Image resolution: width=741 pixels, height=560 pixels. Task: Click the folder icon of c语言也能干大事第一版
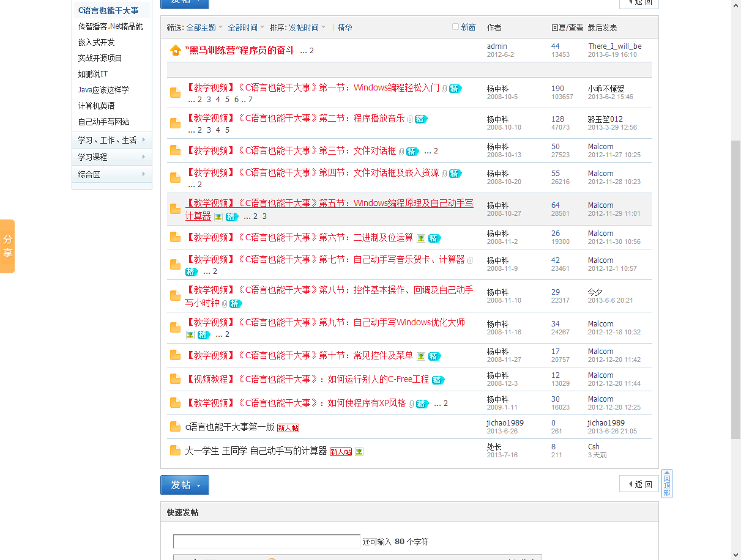pos(175,427)
